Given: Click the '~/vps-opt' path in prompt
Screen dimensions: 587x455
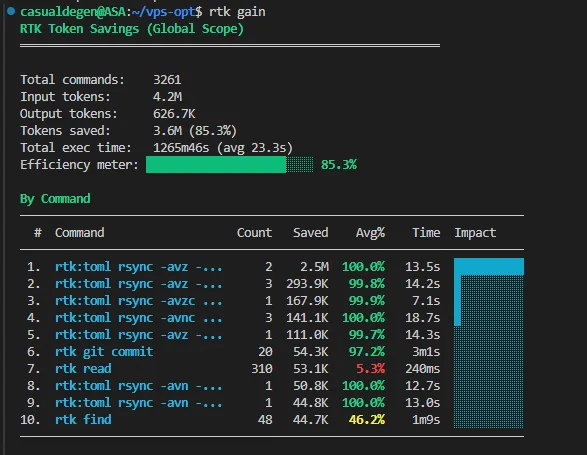Looking at the screenshot, I should point(163,12).
